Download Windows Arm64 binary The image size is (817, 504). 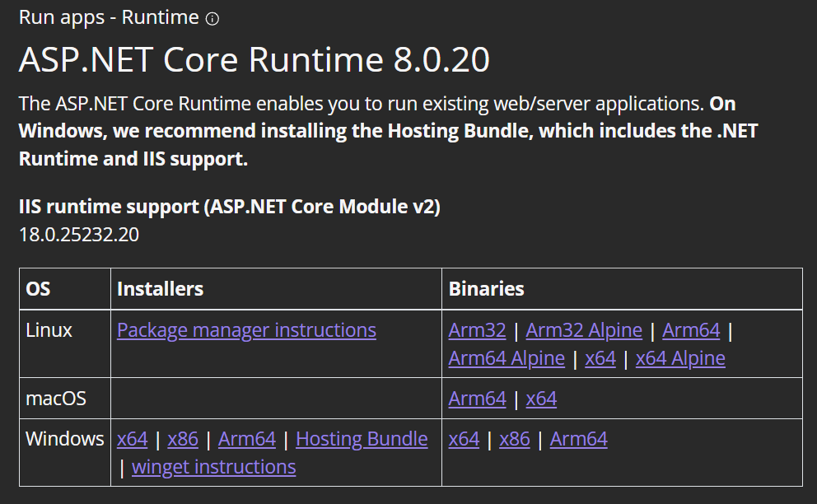click(x=578, y=439)
